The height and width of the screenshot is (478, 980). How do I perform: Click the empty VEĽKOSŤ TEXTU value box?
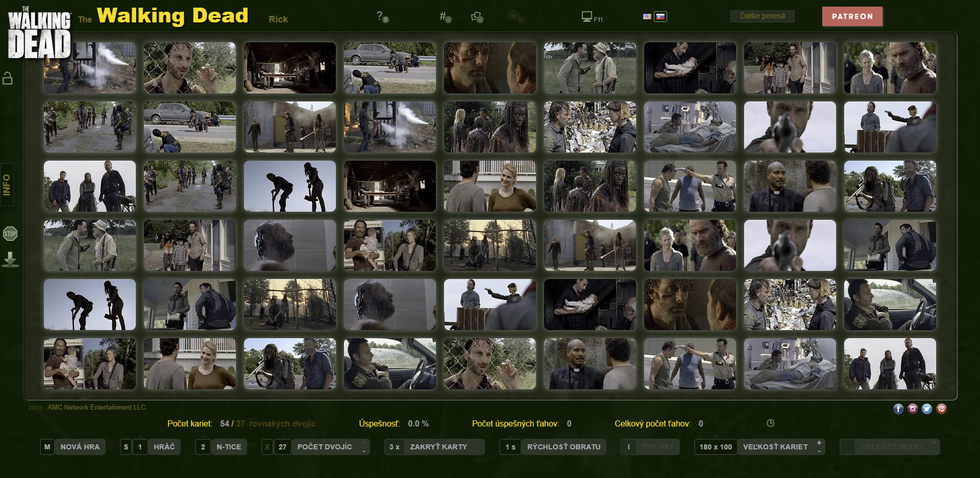coord(848,447)
